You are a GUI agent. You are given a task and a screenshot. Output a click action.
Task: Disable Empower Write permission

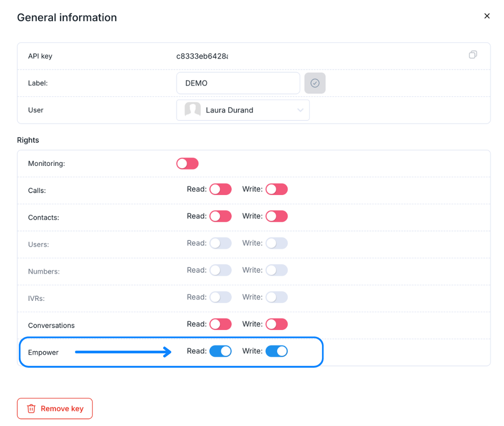[276, 351]
